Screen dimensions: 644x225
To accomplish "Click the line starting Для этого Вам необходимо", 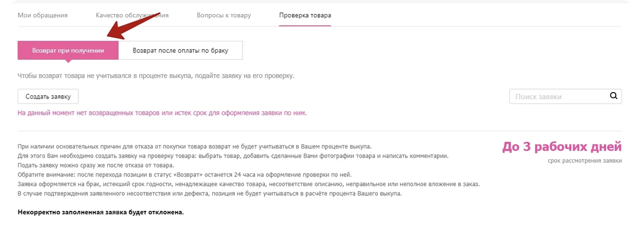I will click(233, 156).
